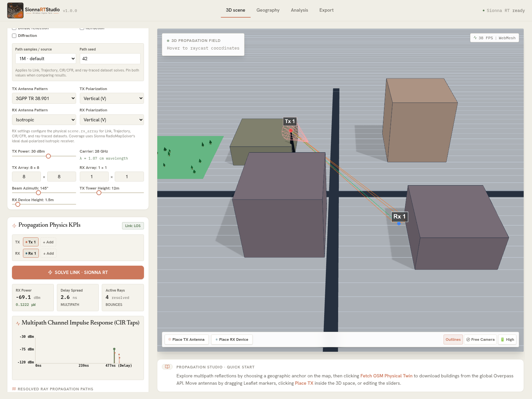Select the Rx 1 label in the 3D scene
Viewport: 532px width, 399px height.
click(x=399, y=216)
